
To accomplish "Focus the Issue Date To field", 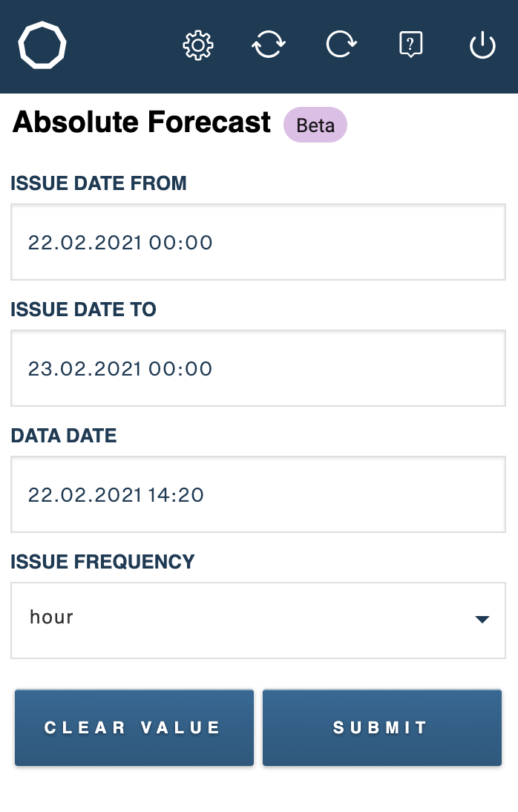I will (x=258, y=368).
